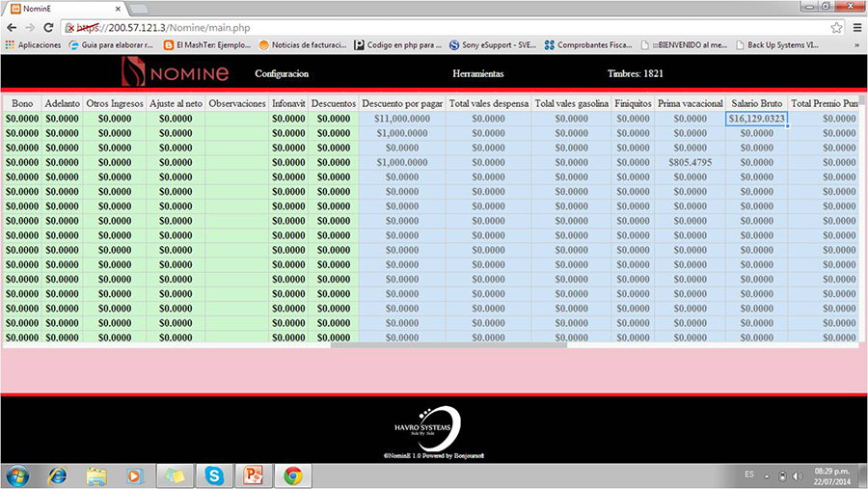Screen dimensions: 868x489
Task: Open the volume icon in system tray
Action: click(797, 475)
